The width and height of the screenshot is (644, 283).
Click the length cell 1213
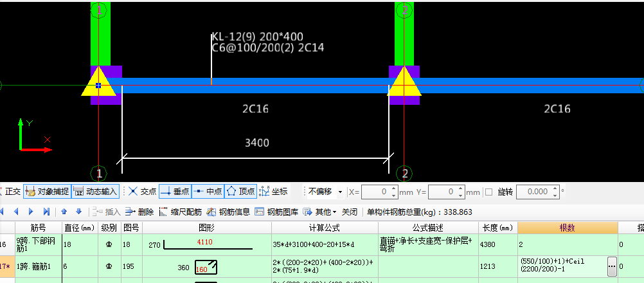click(x=498, y=266)
